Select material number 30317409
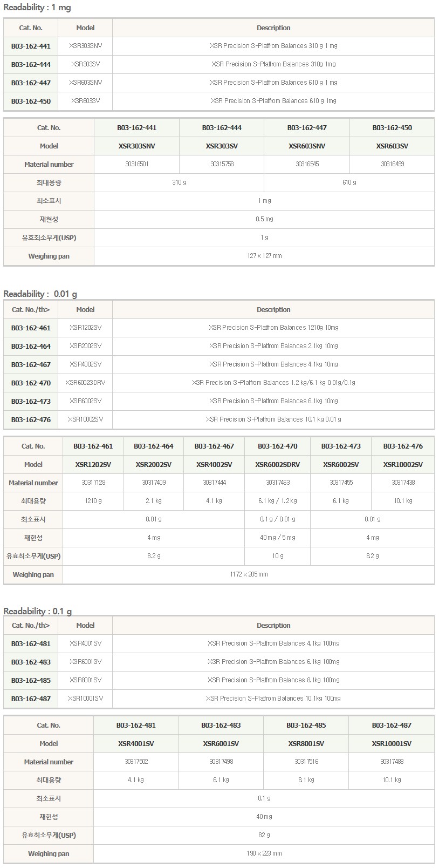This screenshot has height=868, width=439. tap(154, 483)
